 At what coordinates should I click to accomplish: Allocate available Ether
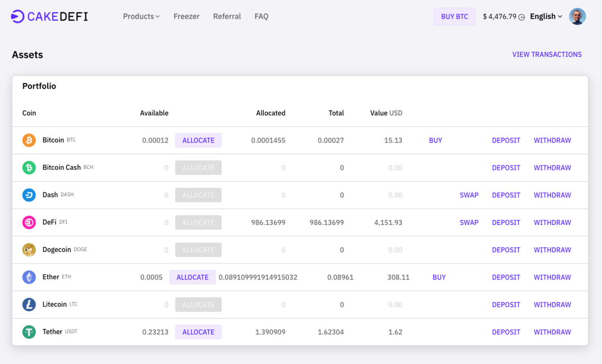click(192, 277)
